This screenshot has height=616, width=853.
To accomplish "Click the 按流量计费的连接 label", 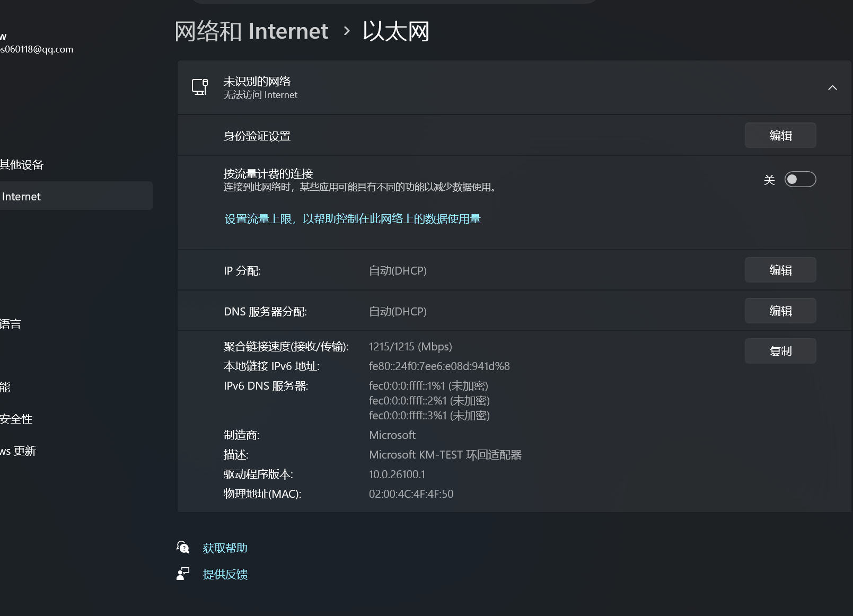I will (x=268, y=173).
